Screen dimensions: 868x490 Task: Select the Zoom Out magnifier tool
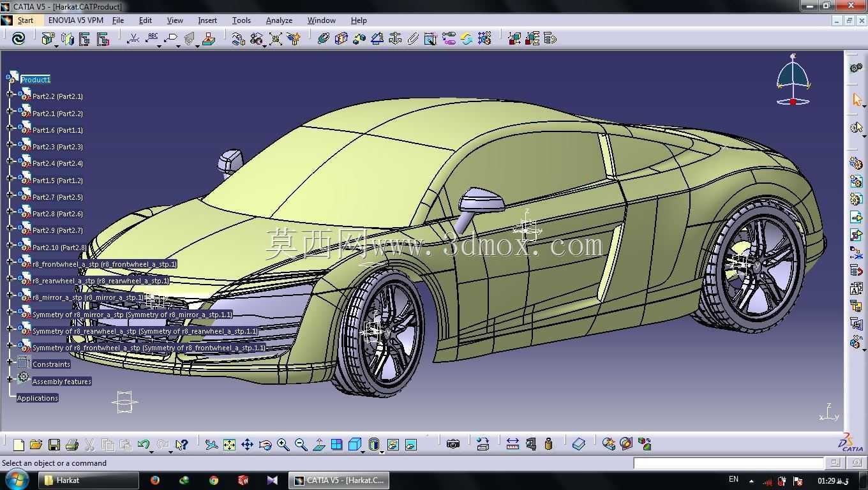(301, 445)
